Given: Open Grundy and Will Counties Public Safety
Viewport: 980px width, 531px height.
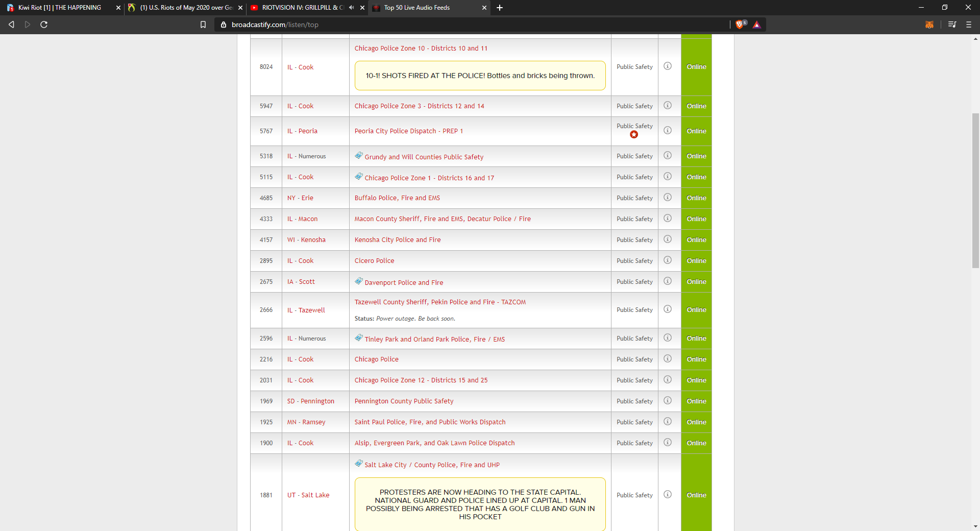Looking at the screenshot, I should tap(424, 157).
